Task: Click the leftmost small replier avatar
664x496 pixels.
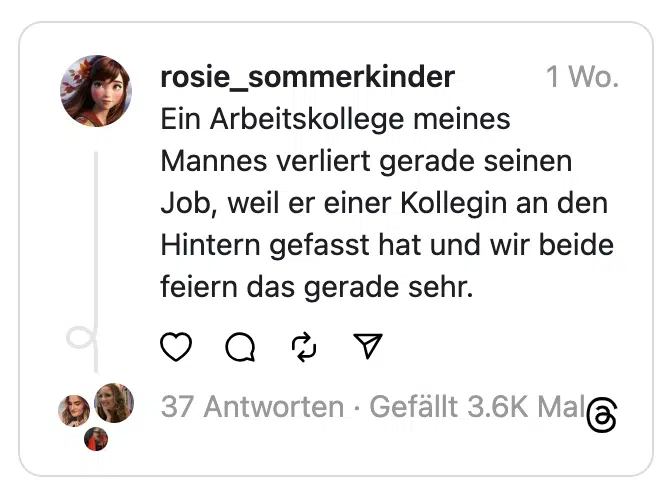Action: (73, 409)
